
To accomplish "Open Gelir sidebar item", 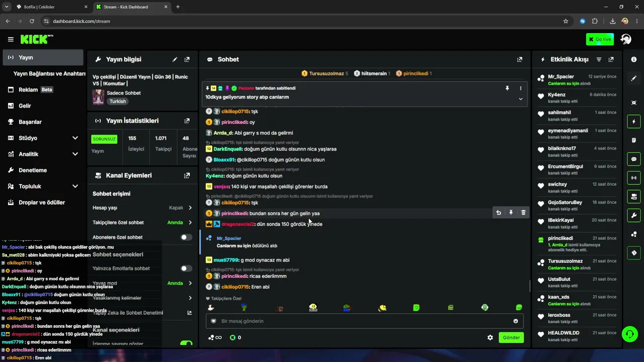I will [43, 106].
